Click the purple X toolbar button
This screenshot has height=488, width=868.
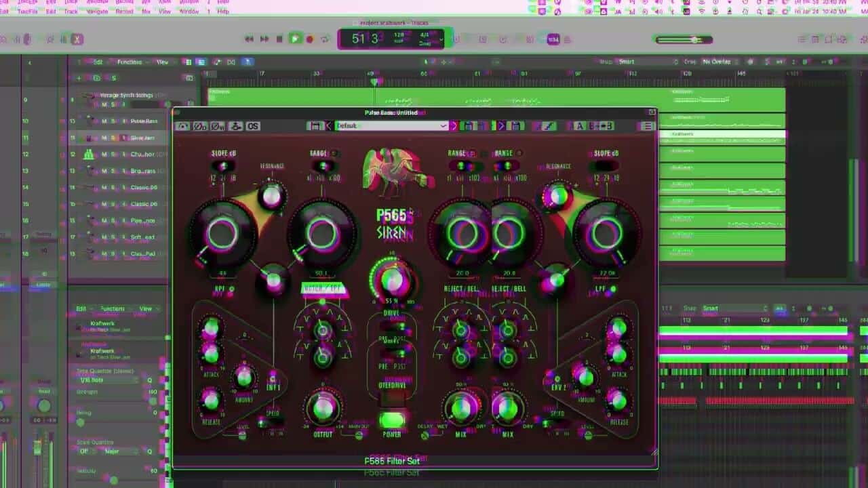click(77, 39)
